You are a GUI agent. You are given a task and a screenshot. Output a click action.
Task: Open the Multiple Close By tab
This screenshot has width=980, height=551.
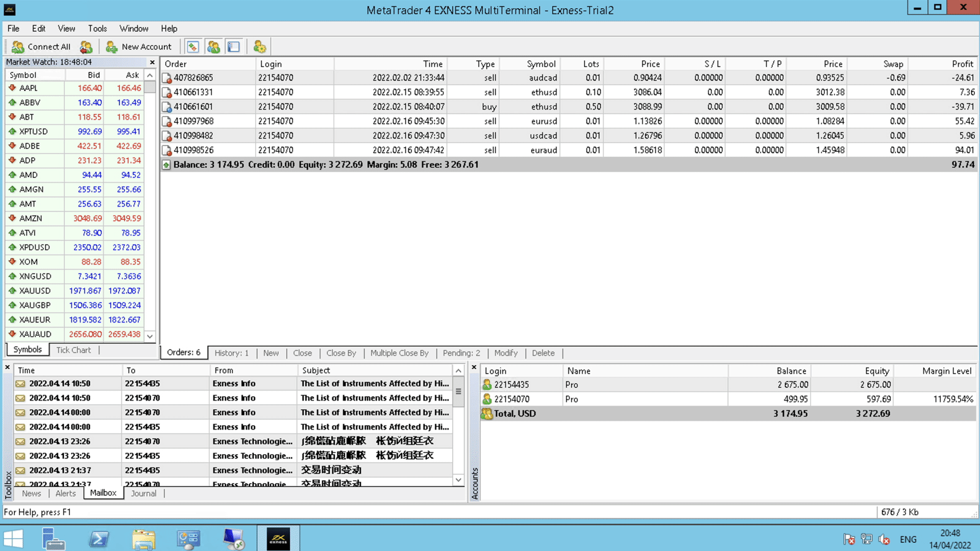400,353
